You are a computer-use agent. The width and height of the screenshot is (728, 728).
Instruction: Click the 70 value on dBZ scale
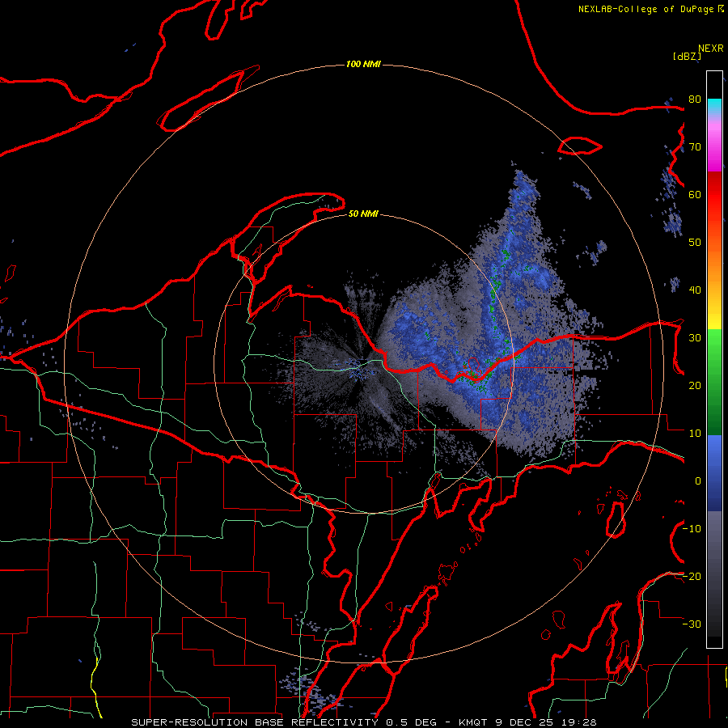(695, 147)
